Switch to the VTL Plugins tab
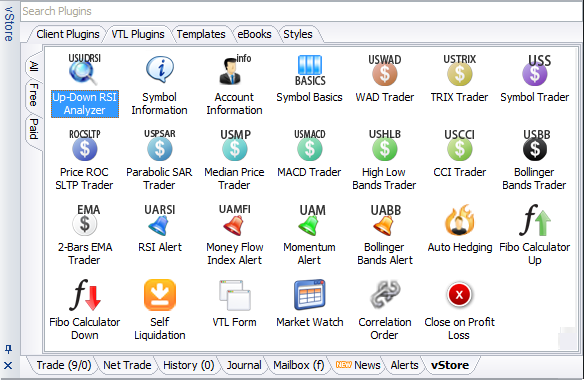Screen dimensions: 585x380 pyautogui.click(x=138, y=34)
